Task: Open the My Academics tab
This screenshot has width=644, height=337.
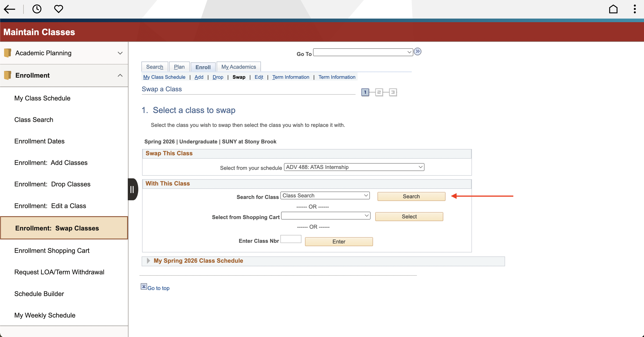Action: click(x=239, y=67)
